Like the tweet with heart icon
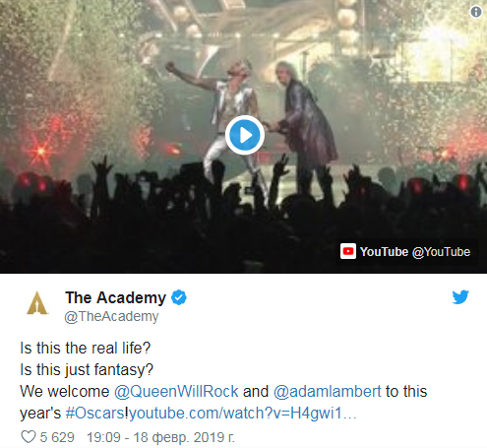Screen dimensions: 487x448 coord(29,437)
